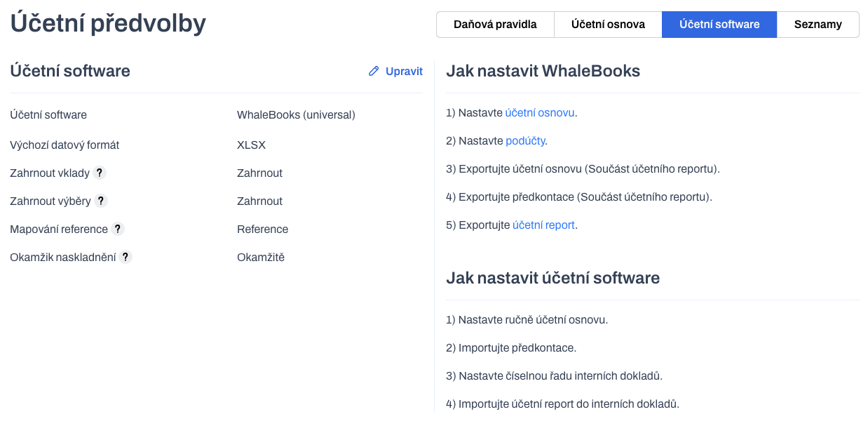
Task: Open help icon for Zahrnout vklady
Action: (x=100, y=173)
